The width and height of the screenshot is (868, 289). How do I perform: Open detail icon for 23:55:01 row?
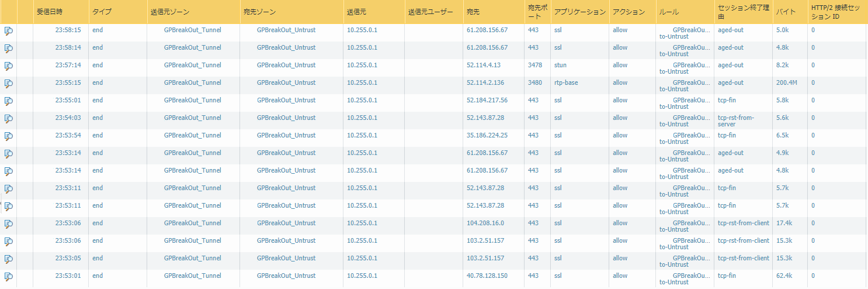(8, 101)
